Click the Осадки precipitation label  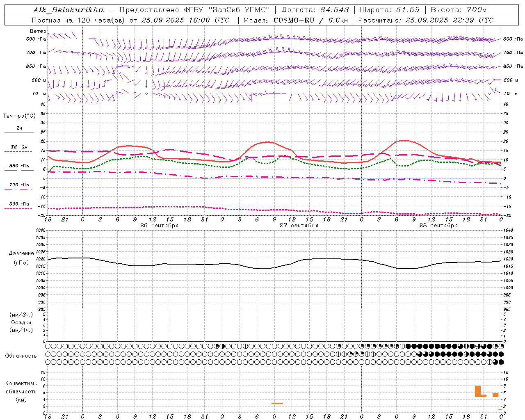tap(21, 322)
